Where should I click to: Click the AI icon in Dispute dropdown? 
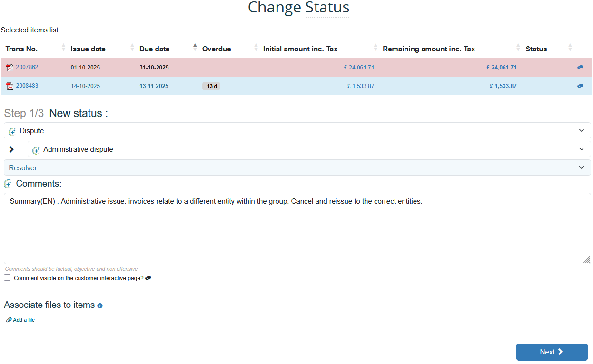(12, 131)
